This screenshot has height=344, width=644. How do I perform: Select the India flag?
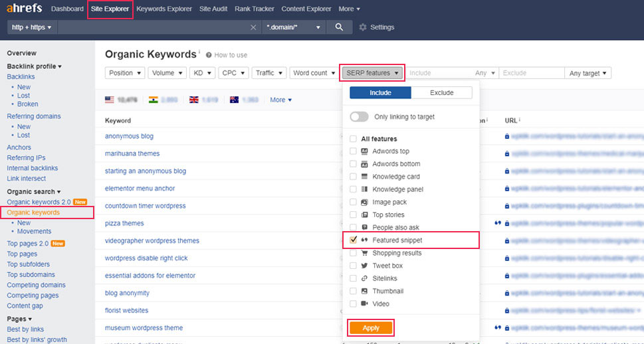[x=154, y=100]
